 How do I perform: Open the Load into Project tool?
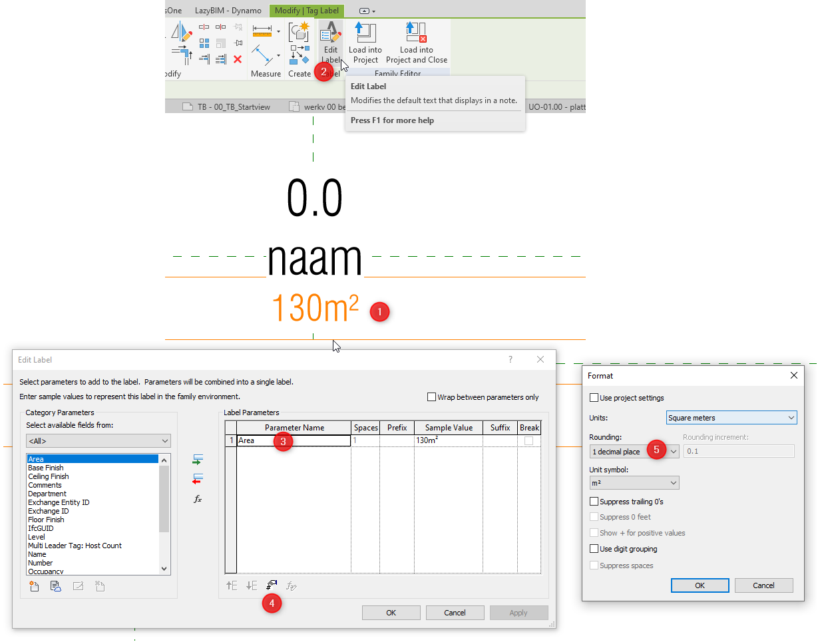(365, 41)
